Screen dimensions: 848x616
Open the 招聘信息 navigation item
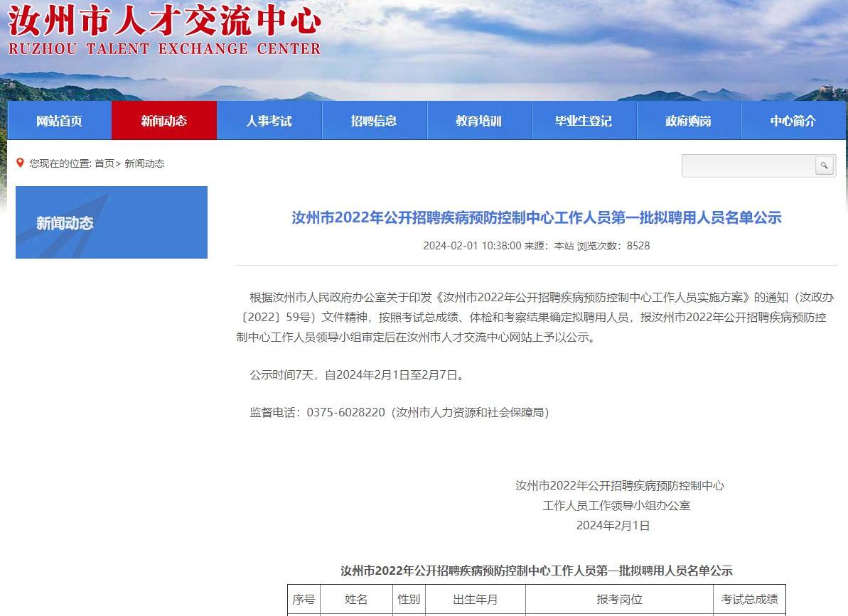click(x=374, y=121)
